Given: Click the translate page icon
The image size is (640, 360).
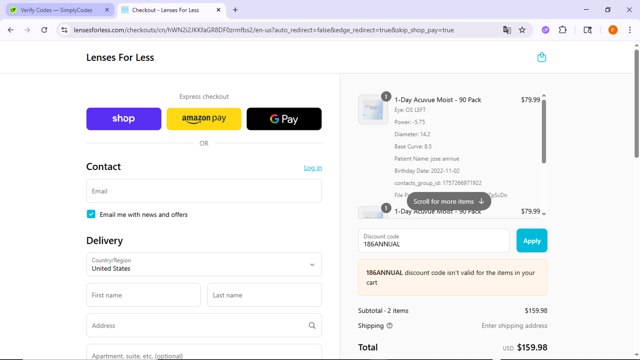Looking at the screenshot, I should coord(507,30).
